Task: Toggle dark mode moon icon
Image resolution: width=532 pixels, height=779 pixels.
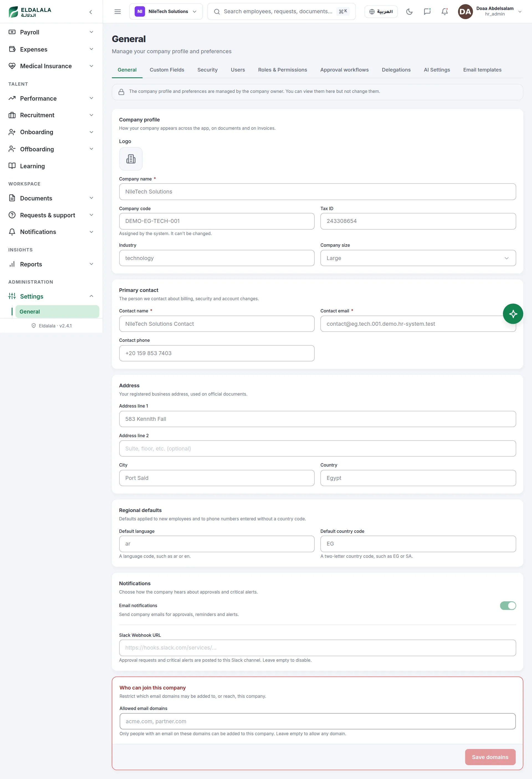Action: tap(409, 11)
